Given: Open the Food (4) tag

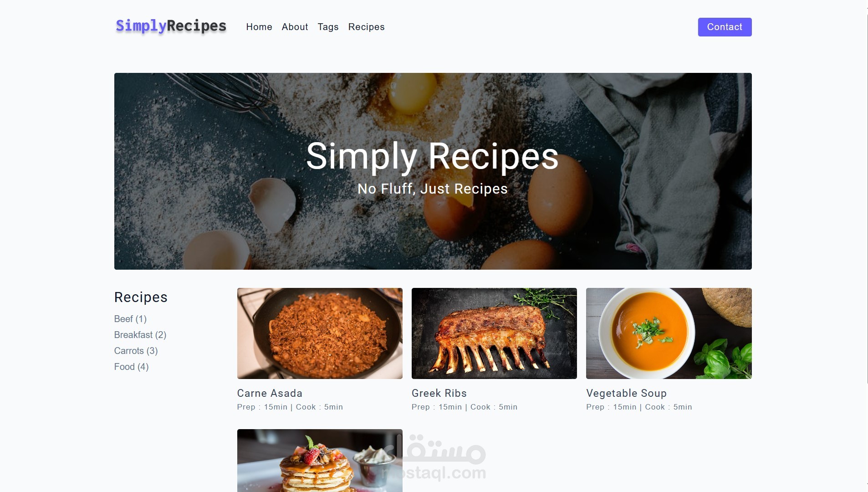Looking at the screenshot, I should (x=131, y=367).
